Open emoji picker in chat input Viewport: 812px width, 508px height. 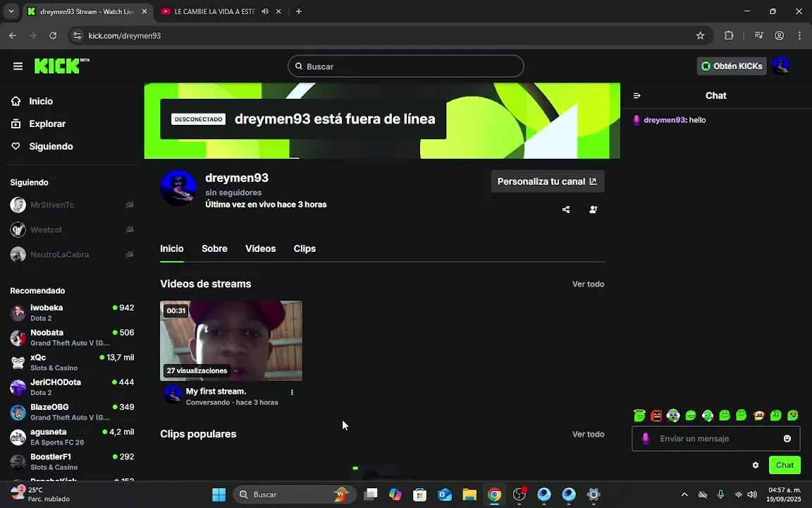coord(787,439)
